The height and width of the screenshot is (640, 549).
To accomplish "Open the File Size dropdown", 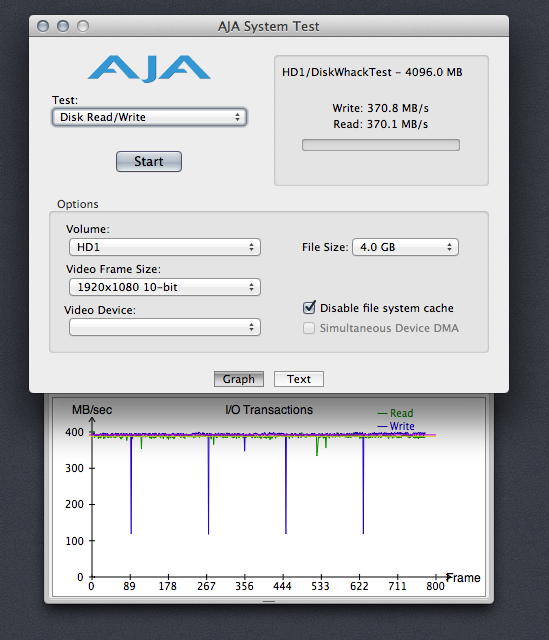I will 405,247.
